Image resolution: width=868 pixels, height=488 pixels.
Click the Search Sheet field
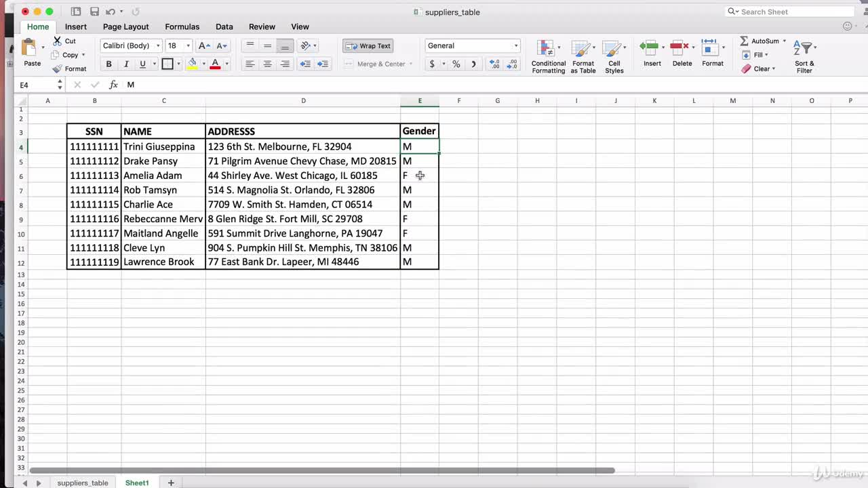tap(793, 12)
